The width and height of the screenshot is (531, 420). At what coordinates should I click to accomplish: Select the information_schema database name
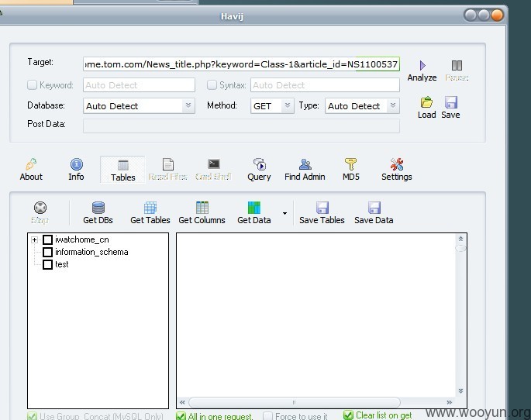tap(91, 252)
